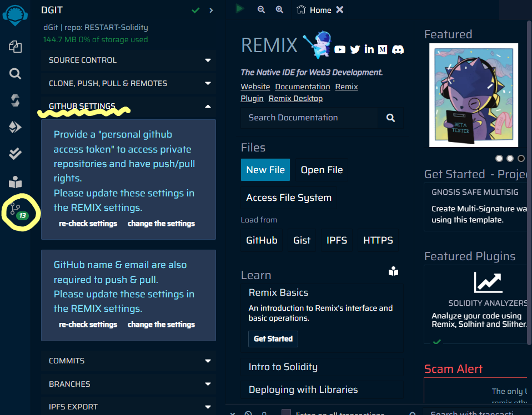The width and height of the screenshot is (532, 415).
Task: Load from GitHub
Action: [262, 240]
